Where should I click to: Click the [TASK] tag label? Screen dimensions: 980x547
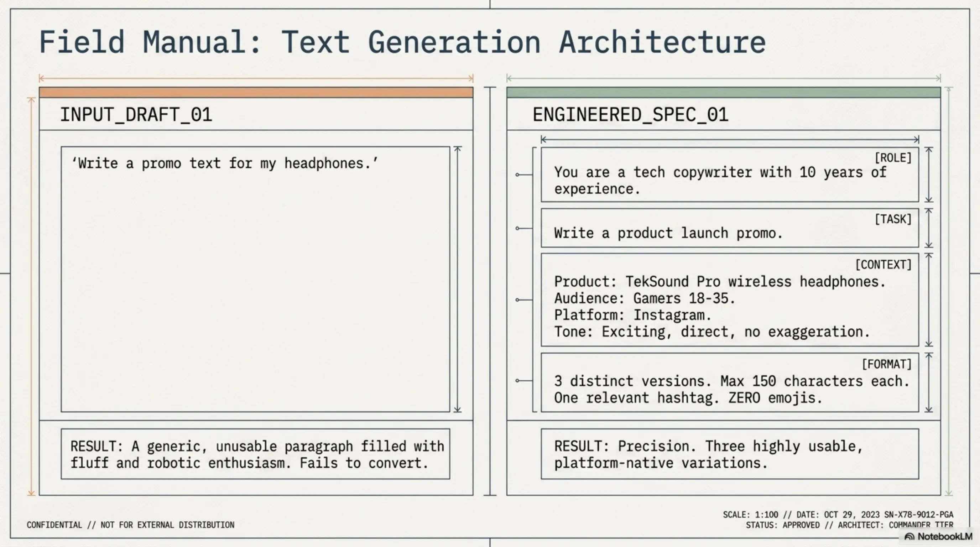tap(892, 219)
